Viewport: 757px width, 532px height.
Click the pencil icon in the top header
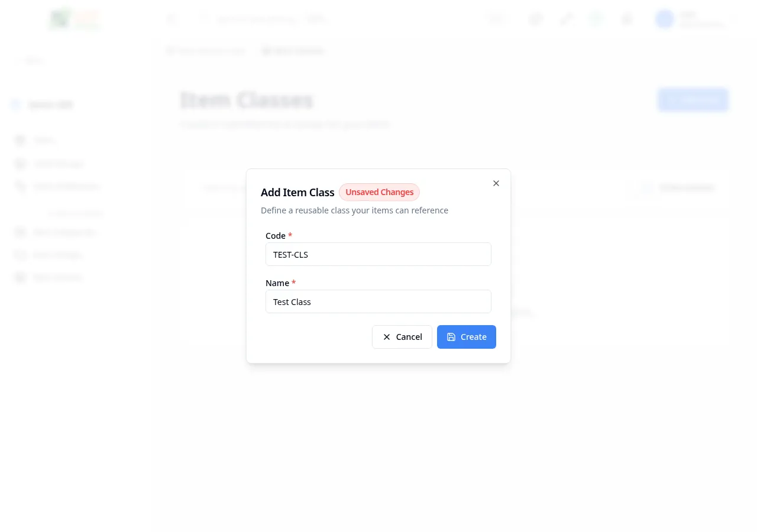coord(566,19)
